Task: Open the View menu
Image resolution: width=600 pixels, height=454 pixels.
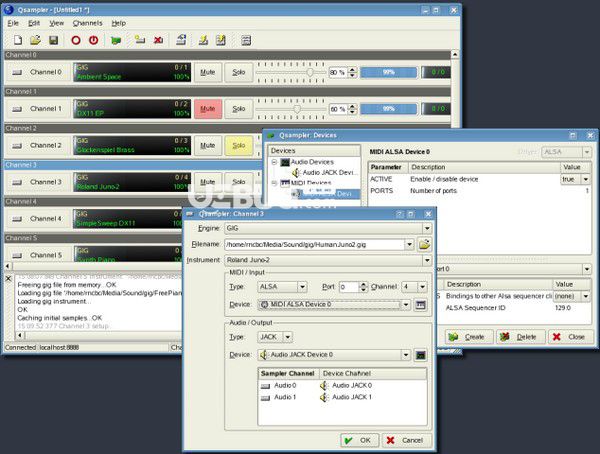Action: point(57,23)
